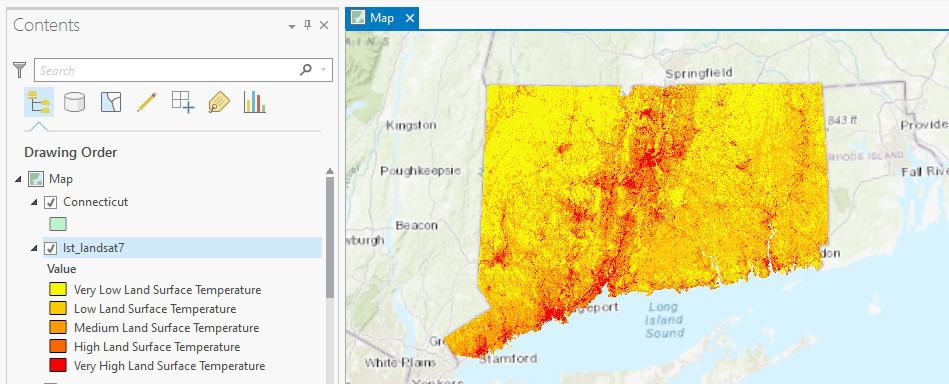Pin the Contents pane with auto-hide icon
The width and height of the screenshot is (949, 384).
point(307,25)
